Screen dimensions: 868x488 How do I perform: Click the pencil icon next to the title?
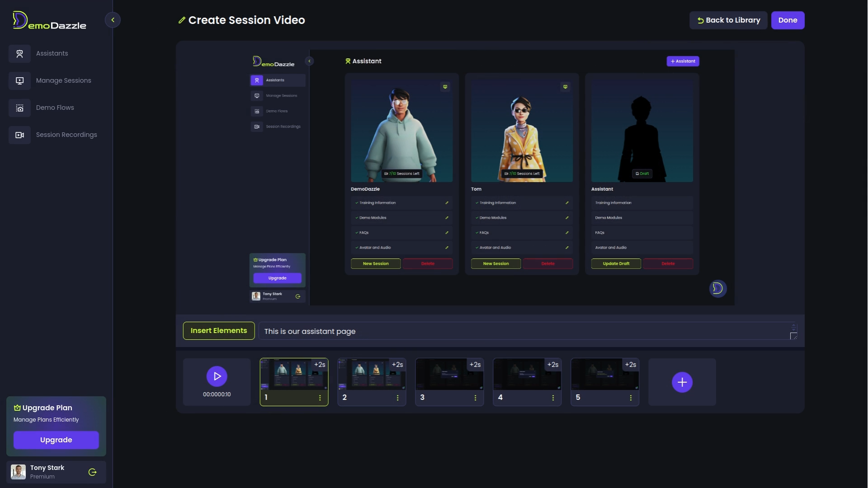click(182, 20)
